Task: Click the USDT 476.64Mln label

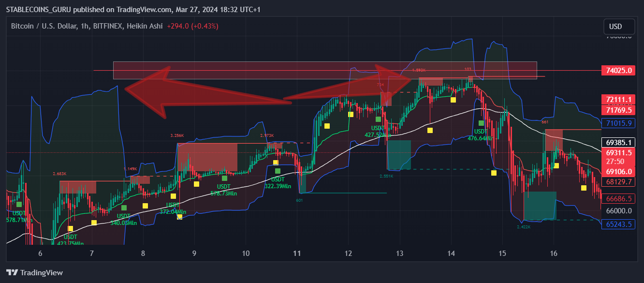Action: (481, 134)
